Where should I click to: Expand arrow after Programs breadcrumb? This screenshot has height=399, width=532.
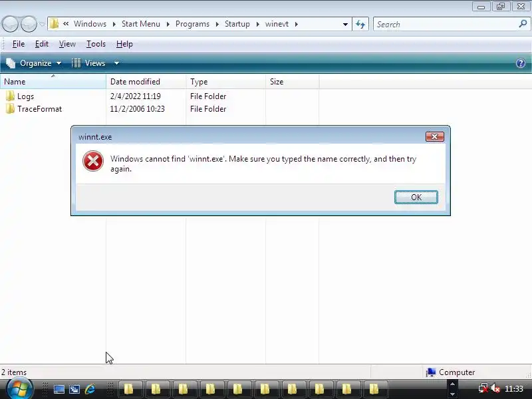pyautogui.click(x=217, y=24)
